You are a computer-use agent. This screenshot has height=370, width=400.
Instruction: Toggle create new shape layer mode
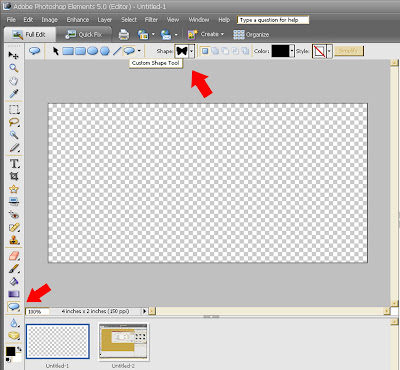pyautogui.click(x=205, y=51)
